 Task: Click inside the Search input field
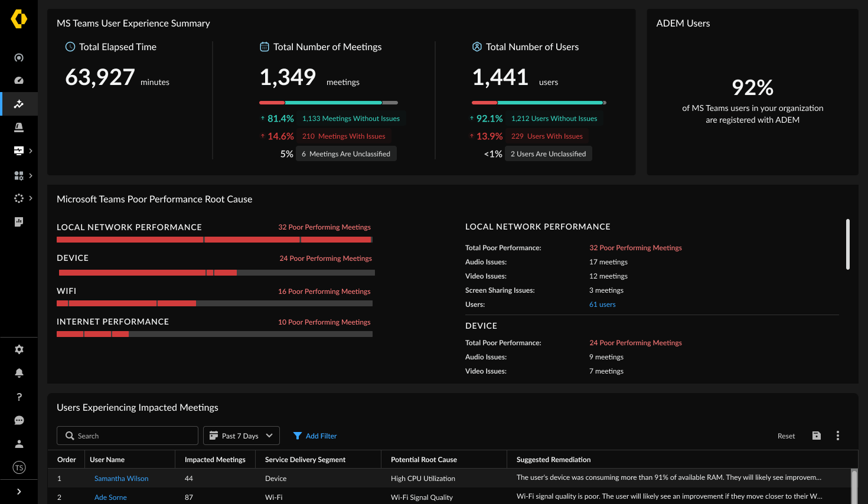[127, 436]
